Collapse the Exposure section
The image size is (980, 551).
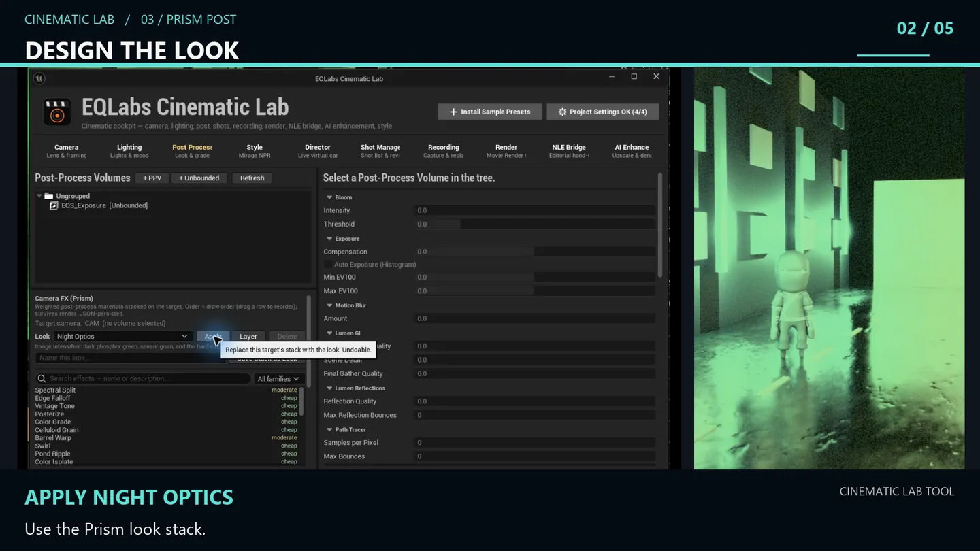tap(329, 239)
